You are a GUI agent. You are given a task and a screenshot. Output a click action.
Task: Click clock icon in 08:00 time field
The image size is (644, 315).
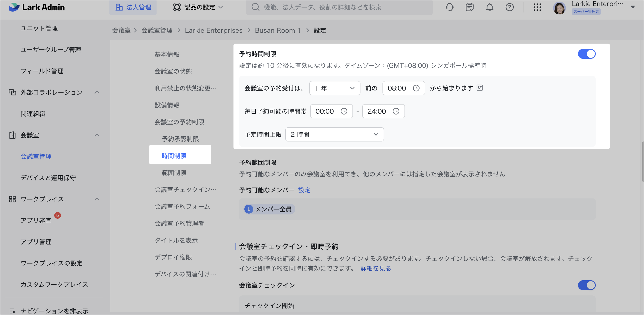point(416,88)
